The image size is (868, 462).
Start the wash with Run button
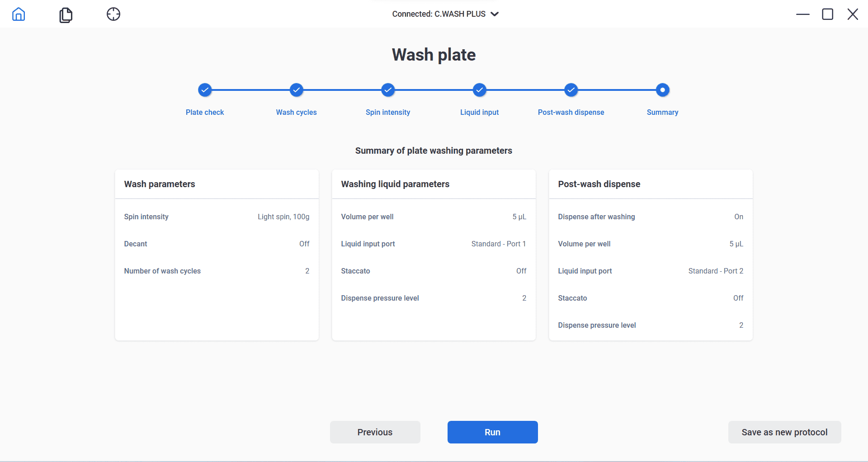(492, 432)
